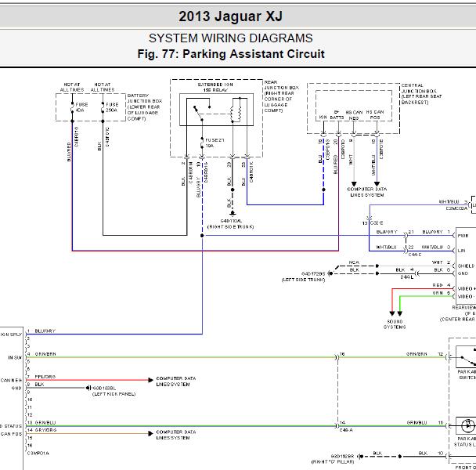Click the 'VIDEO -' terminal label
This screenshot has width=476, height=470.
click(467, 296)
